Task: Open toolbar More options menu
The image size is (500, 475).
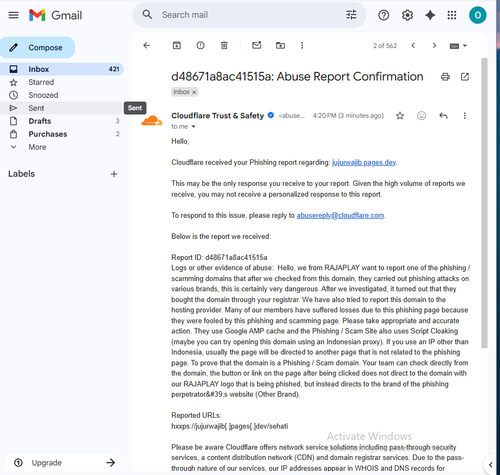Action: [302, 45]
